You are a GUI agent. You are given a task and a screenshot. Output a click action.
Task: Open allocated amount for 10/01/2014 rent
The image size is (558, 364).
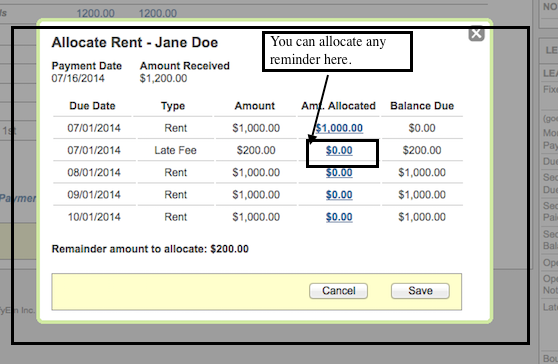point(339,217)
